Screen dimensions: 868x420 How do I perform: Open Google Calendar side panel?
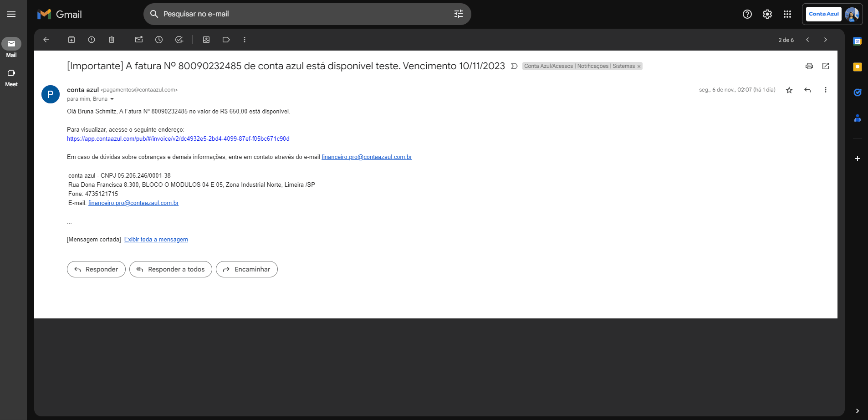[858, 41]
